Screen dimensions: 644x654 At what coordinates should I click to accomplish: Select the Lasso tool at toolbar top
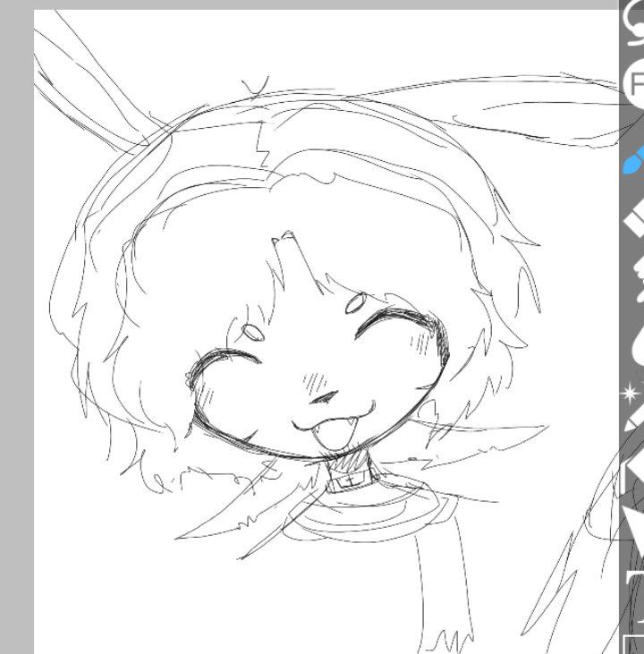coord(633,21)
